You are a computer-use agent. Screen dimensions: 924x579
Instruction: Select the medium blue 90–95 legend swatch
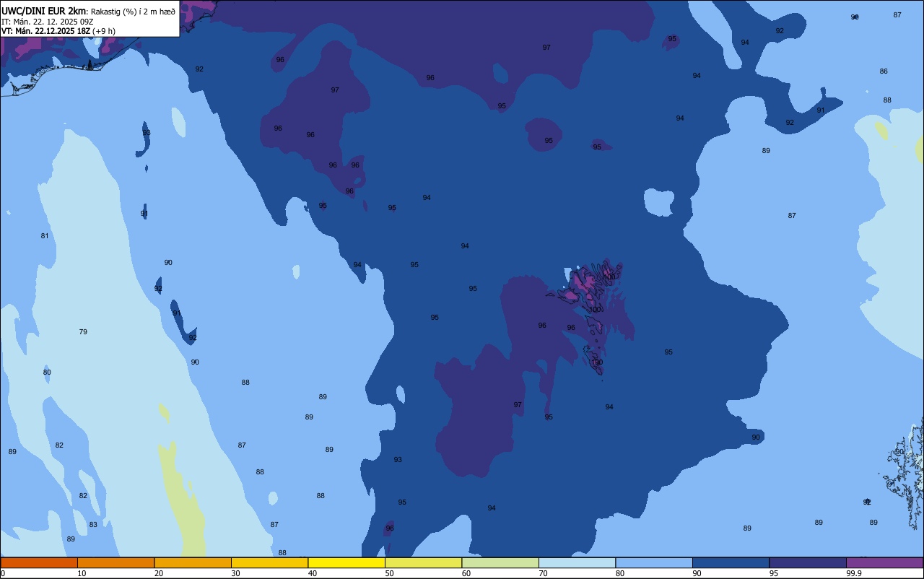pos(731,562)
